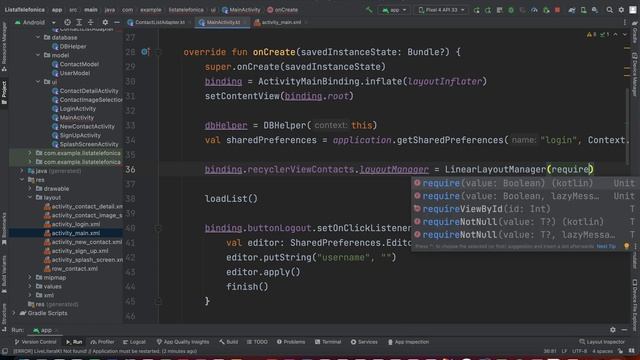This screenshot has width=640, height=360.
Task: Open the Version Control tool window
Action: pos(35,342)
